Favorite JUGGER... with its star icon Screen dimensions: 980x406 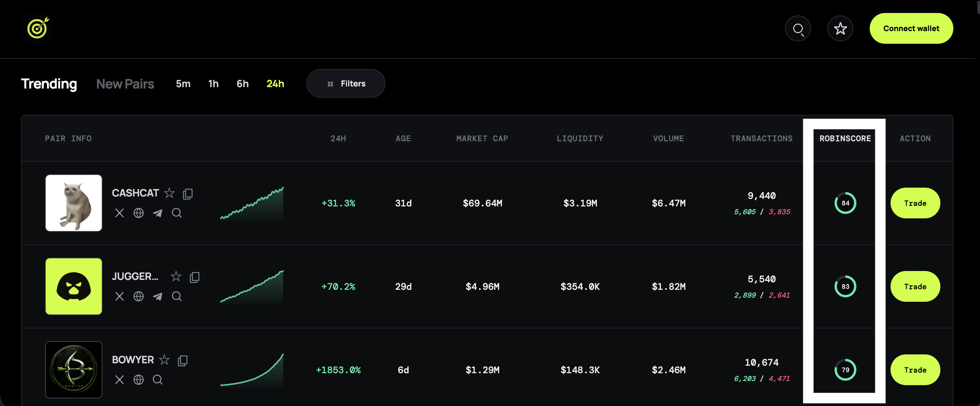click(x=176, y=276)
